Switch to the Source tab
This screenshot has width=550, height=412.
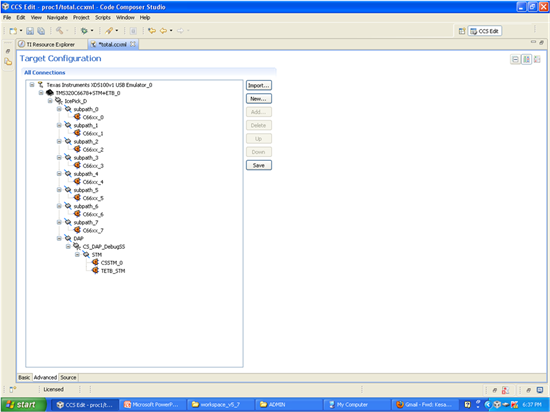click(68, 377)
